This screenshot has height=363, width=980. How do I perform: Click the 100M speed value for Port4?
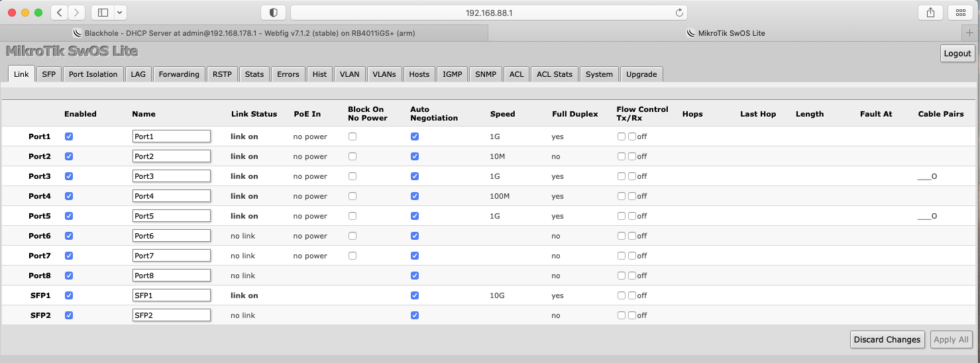(500, 196)
